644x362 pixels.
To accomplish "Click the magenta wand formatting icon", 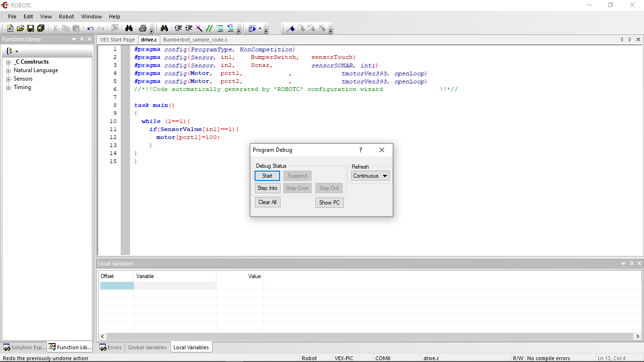I will pos(199,28).
